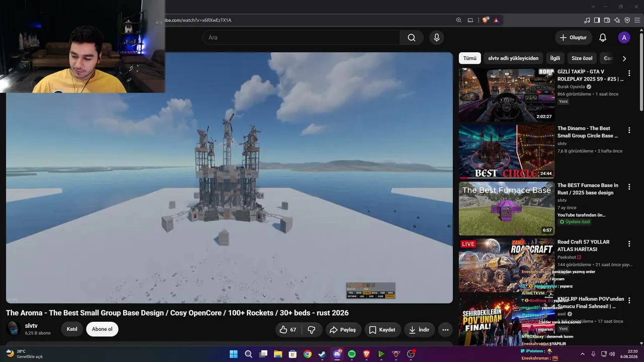Viewport: 644px width, 362px height.
Task: Open the zoom magnifier in address bar
Action: [x=459, y=20]
